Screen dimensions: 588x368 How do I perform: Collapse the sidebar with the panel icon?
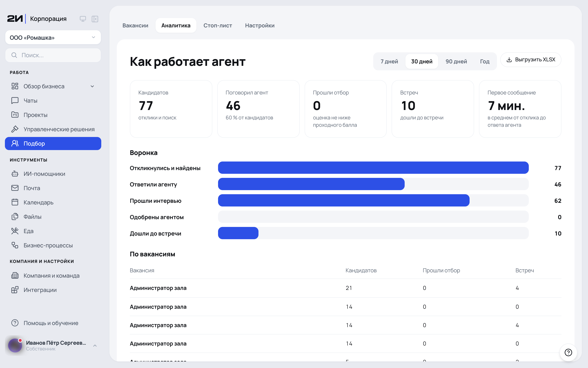[95, 19]
